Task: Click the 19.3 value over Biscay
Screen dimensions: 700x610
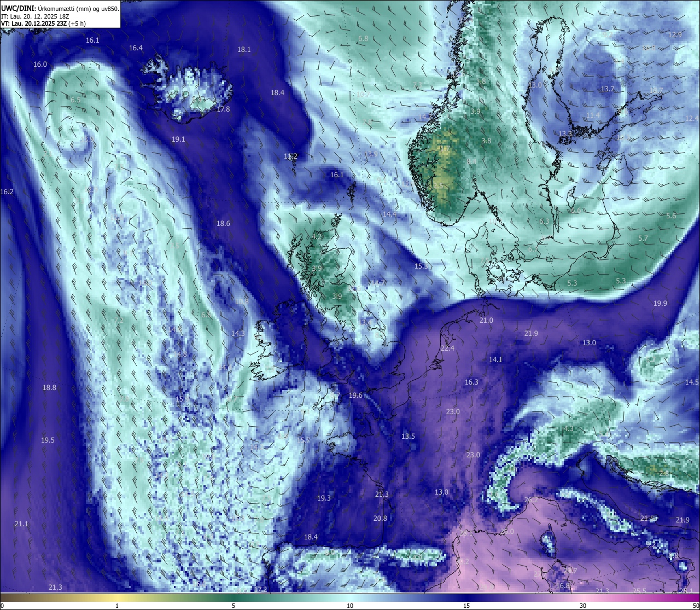Action: click(324, 498)
